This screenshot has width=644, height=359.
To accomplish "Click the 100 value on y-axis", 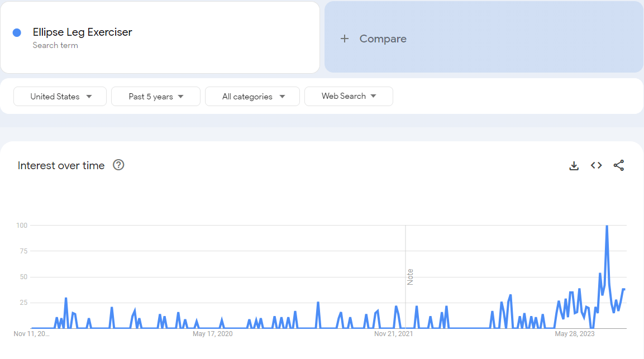I will [x=22, y=226].
